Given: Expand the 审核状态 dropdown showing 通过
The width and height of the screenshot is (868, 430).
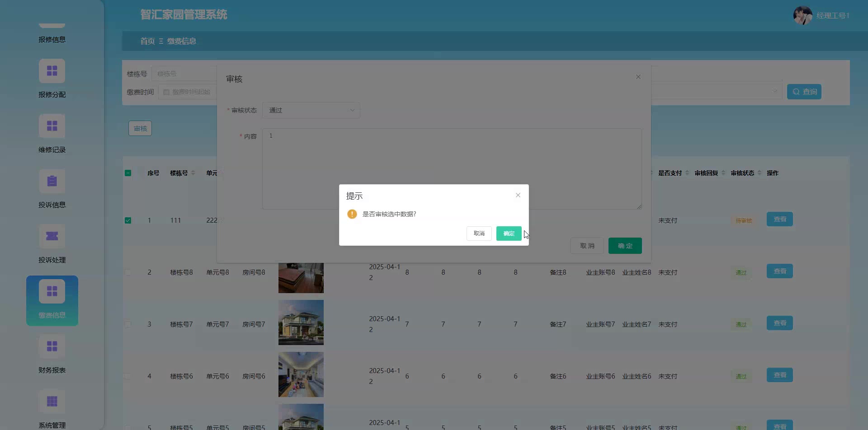Looking at the screenshot, I should click(311, 110).
